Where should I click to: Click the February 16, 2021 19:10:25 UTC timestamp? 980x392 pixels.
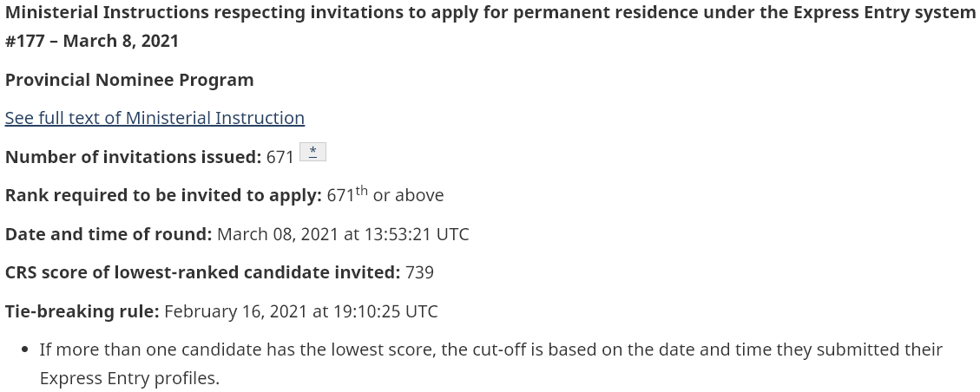coord(301,311)
